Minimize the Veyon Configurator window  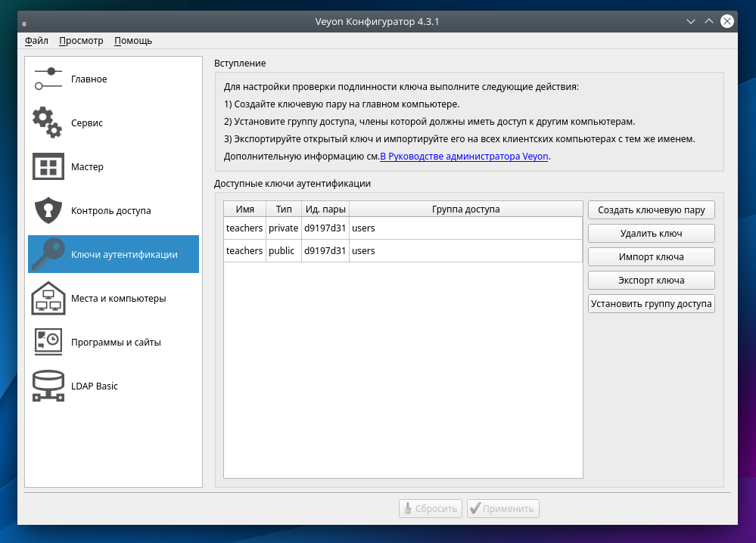(691, 21)
